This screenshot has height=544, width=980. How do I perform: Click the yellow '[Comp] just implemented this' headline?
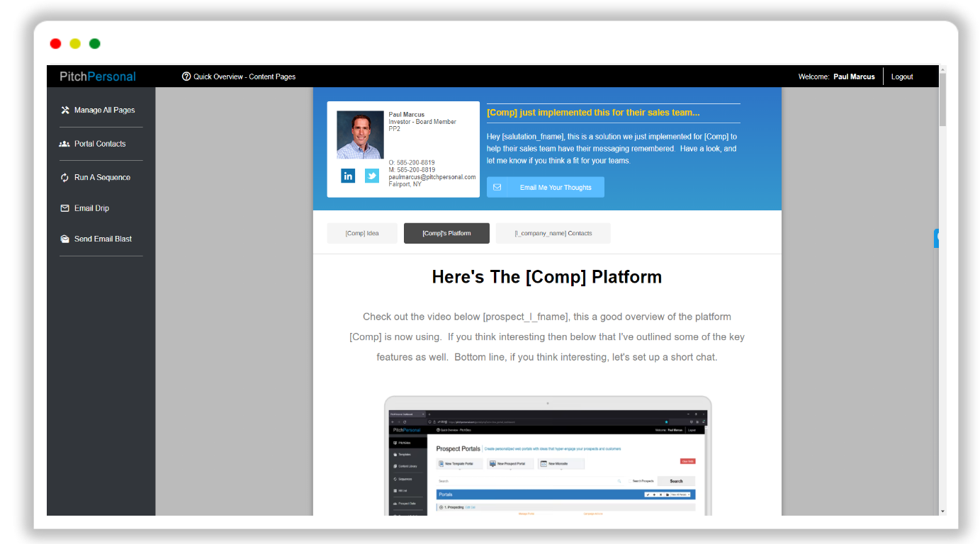[593, 113]
